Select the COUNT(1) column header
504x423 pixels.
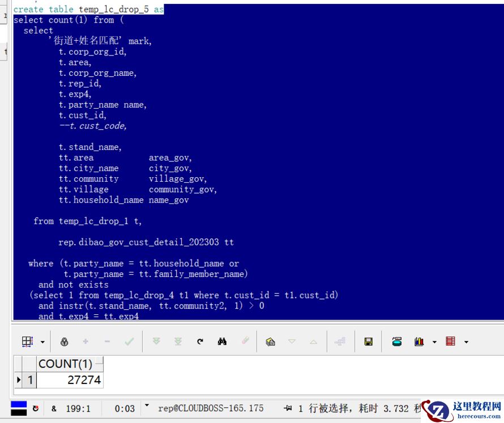pos(67,364)
